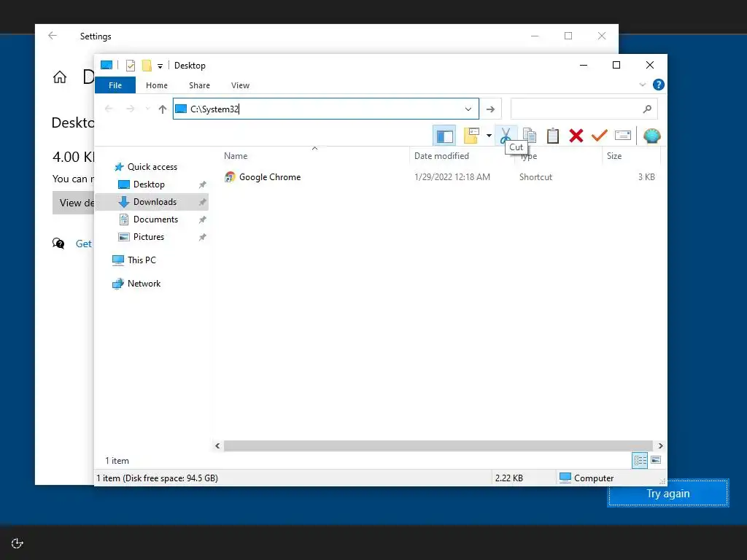Click the properties checkmark icon in title bar
The width and height of the screenshot is (747, 560).
(x=130, y=66)
